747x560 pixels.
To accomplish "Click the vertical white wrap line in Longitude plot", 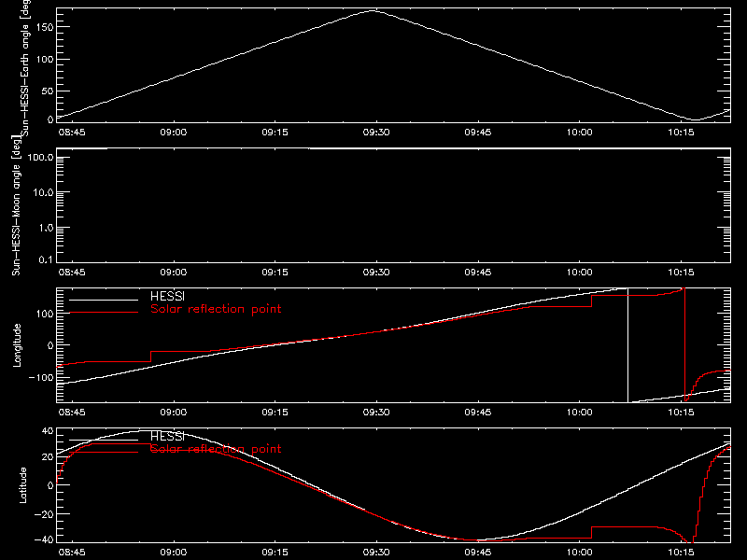I will [627, 345].
